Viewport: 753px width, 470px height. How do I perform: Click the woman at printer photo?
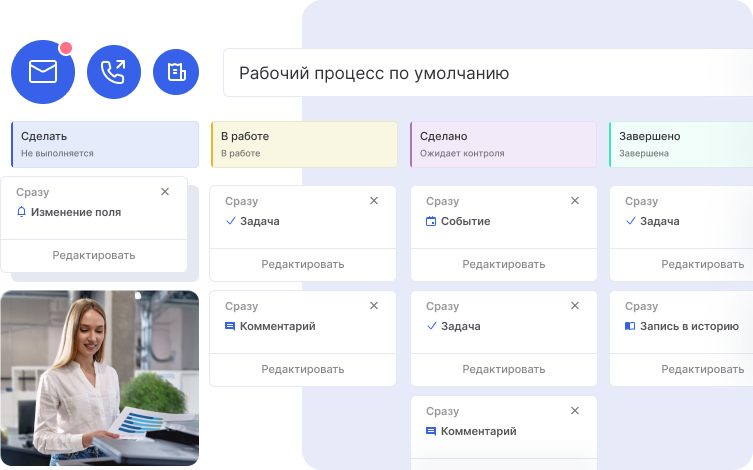coord(100,378)
